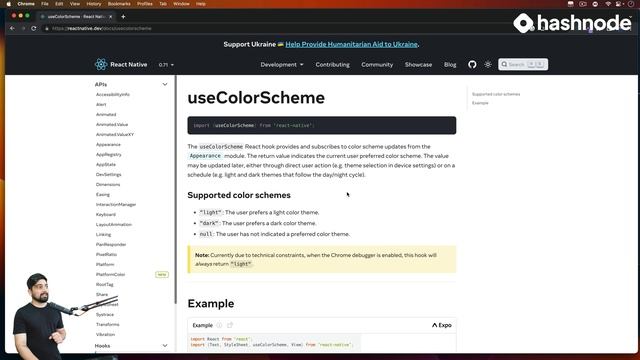Click the React Native logo icon
This screenshot has width=640, height=360.
[101, 64]
